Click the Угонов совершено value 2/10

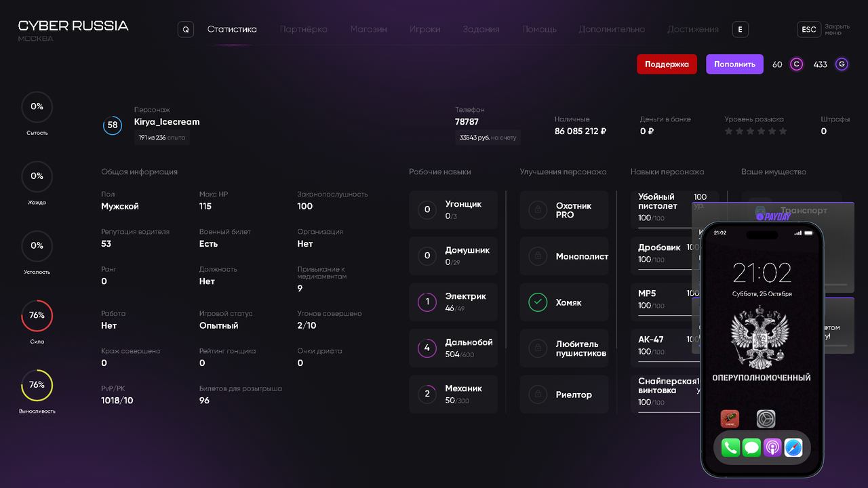click(x=307, y=325)
